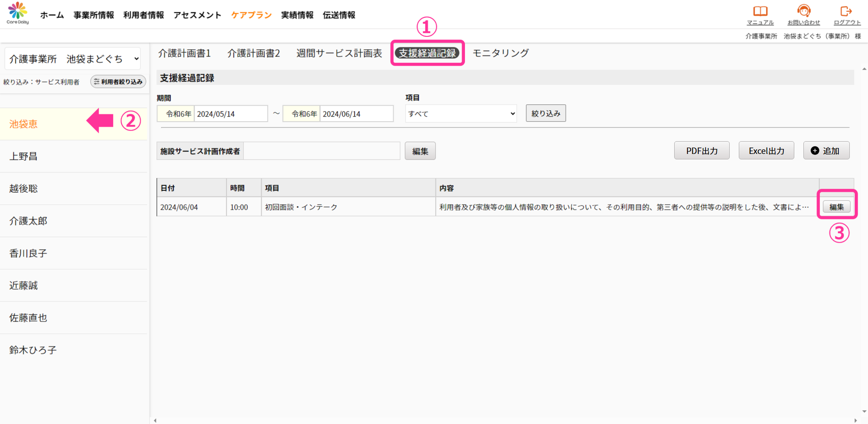Viewport: 868px width, 424px height.
Task: Click the Care Daisy logo icon
Action: (x=18, y=12)
